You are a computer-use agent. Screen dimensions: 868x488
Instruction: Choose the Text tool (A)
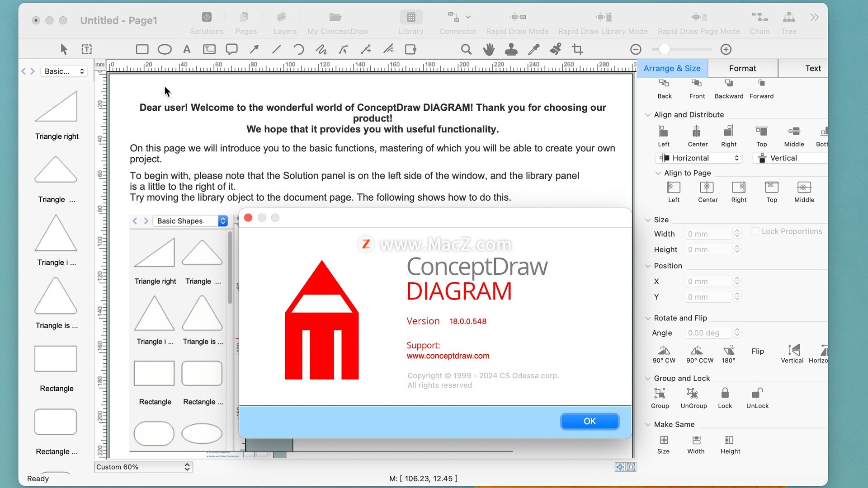[187, 49]
